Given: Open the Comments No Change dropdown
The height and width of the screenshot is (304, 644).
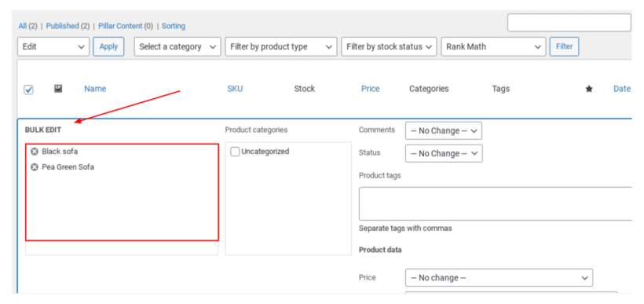Looking at the screenshot, I should click(444, 130).
